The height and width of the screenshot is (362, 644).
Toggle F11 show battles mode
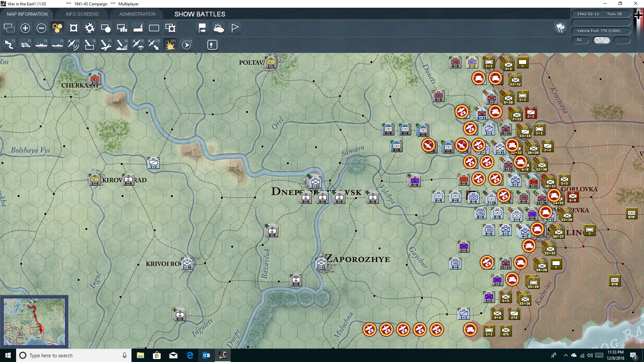tap(170, 45)
